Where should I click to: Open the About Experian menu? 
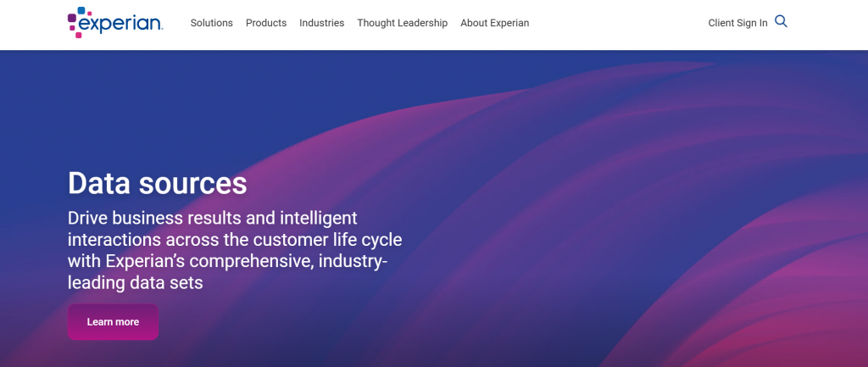click(x=495, y=23)
